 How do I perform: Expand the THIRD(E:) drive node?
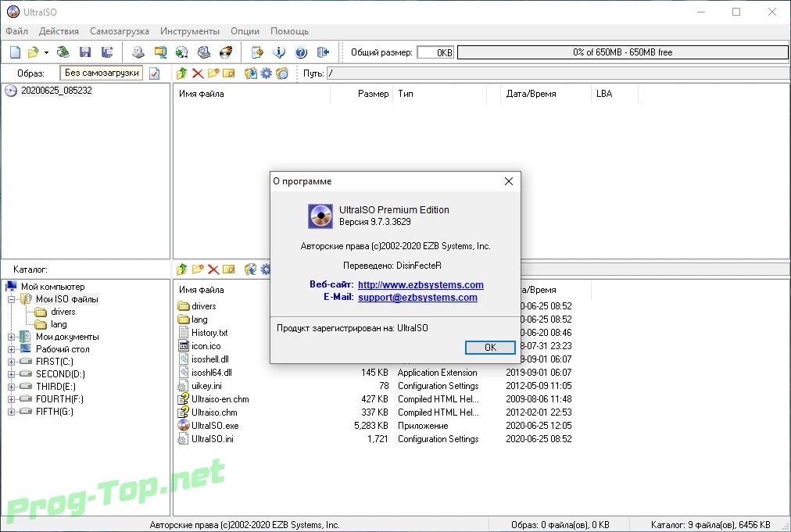pyautogui.click(x=11, y=387)
